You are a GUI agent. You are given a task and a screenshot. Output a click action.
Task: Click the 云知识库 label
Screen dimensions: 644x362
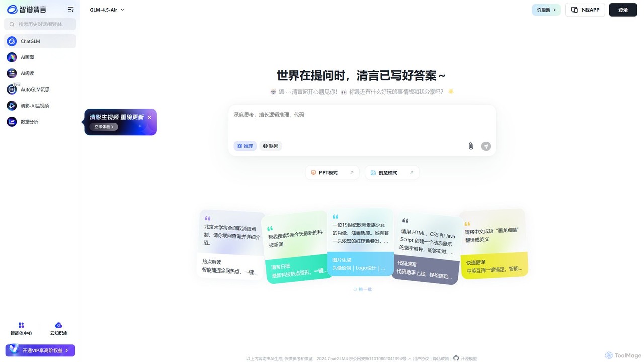tap(58, 333)
